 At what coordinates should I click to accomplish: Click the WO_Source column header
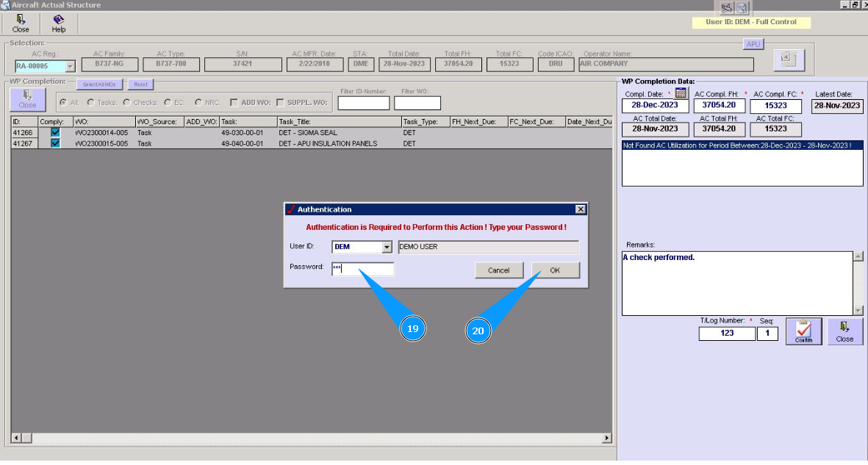point(159,122)
